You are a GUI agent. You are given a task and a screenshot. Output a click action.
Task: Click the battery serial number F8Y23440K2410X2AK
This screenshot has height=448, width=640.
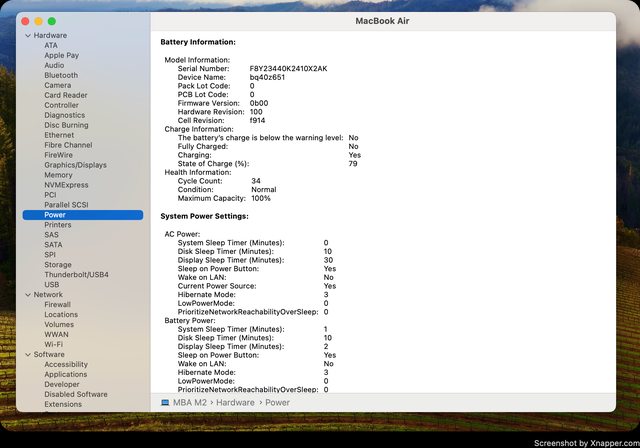(x=289, y=69)
